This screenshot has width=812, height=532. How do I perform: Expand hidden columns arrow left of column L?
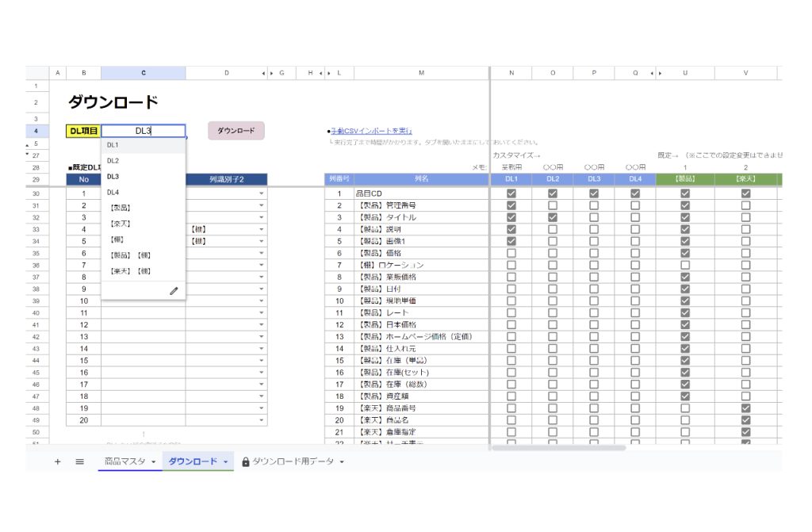[327, 73]
